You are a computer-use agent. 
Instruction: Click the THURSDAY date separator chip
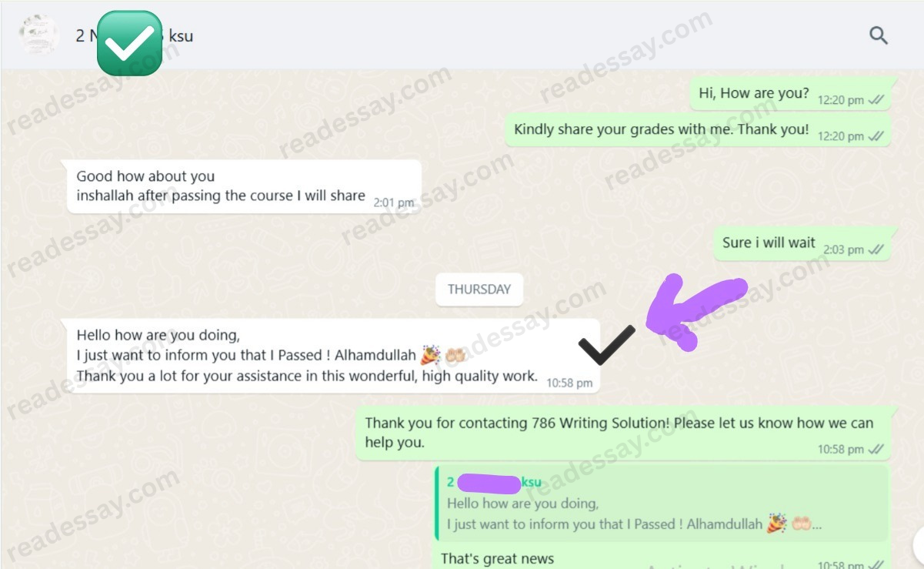(479, 290)
